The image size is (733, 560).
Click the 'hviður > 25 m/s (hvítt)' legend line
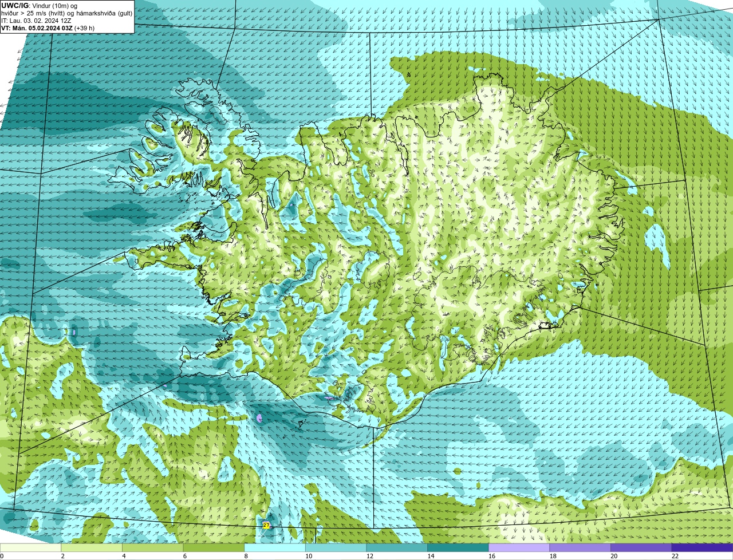pyautogui.click(x=66, y=13)
